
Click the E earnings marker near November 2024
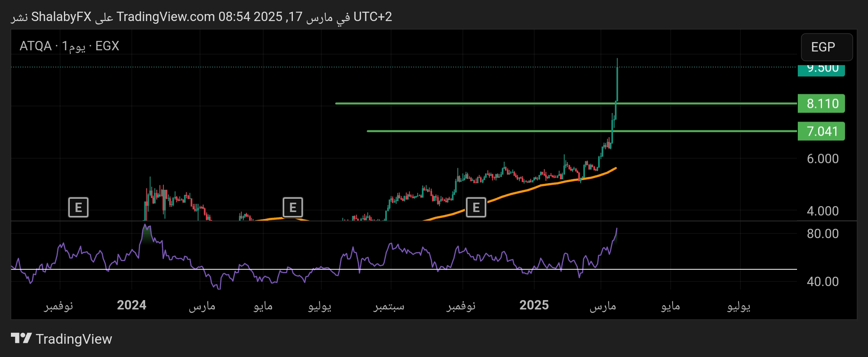click(476, 207)
